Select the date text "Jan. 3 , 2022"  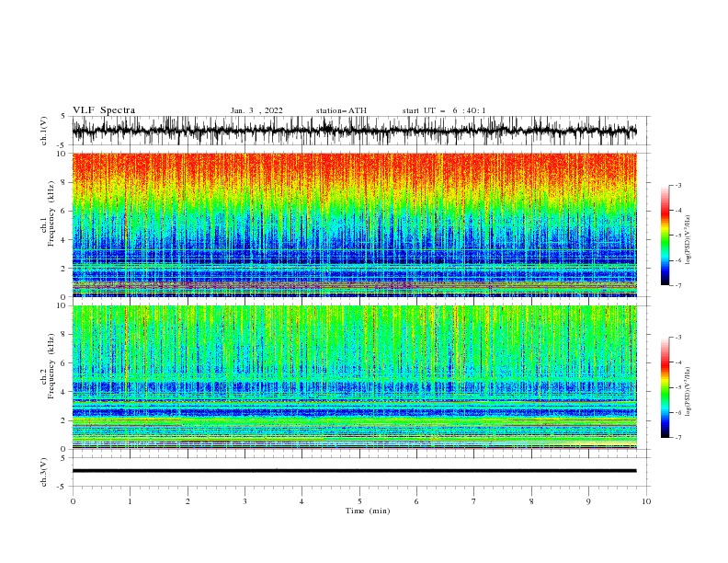pos(256,110)
